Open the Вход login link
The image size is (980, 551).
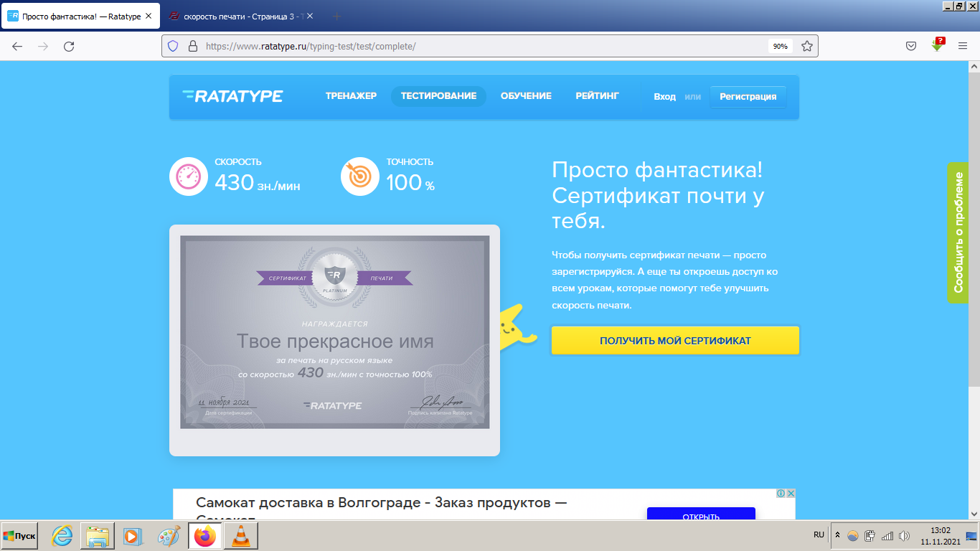(664, 96)
